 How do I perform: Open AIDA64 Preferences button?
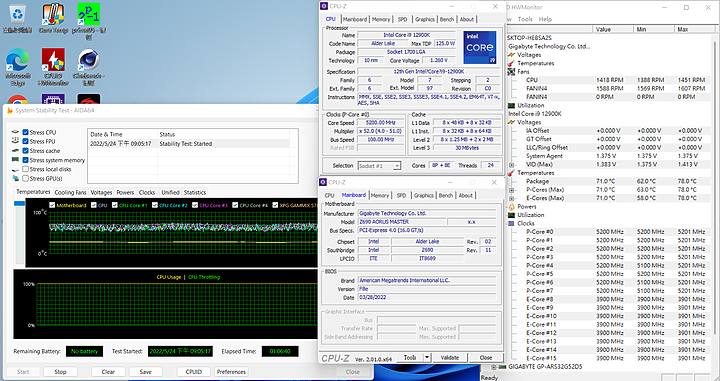tap(231, 372)
